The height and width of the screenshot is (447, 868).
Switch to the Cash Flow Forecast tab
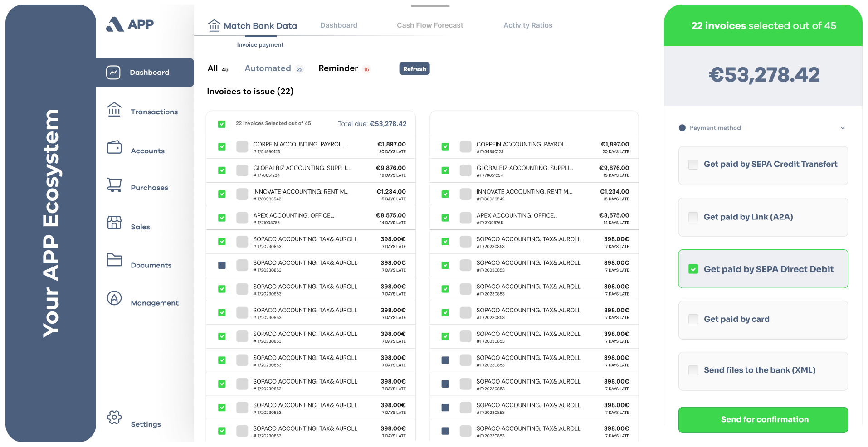430,25
